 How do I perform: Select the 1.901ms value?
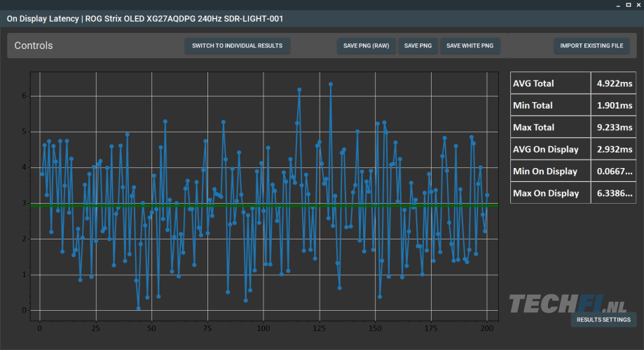(614, 106)
